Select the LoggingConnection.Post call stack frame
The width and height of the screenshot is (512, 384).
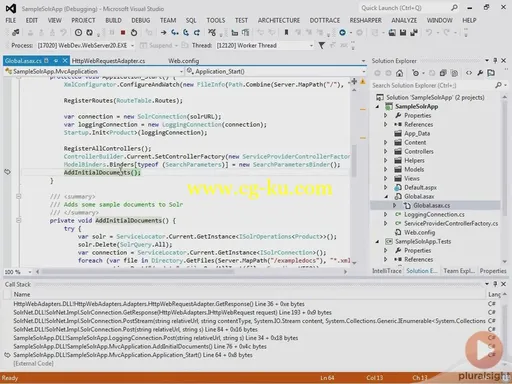(156, 338)
